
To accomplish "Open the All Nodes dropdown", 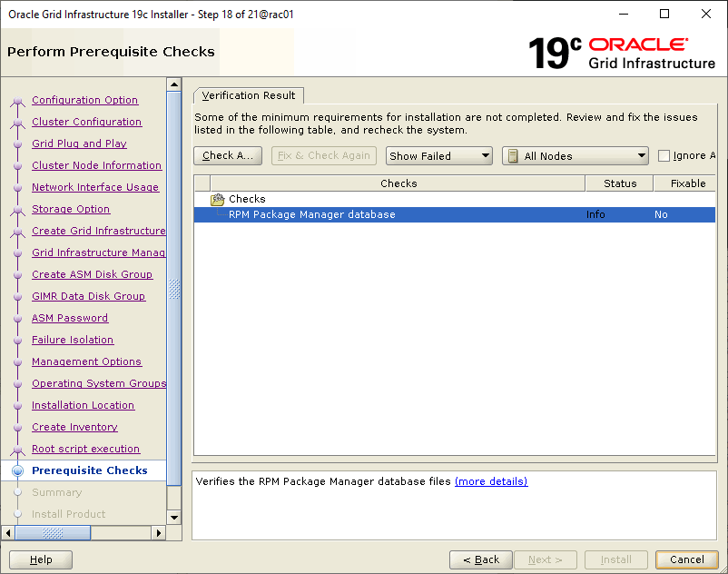I will pyautogui.click(x=576, y=156).
